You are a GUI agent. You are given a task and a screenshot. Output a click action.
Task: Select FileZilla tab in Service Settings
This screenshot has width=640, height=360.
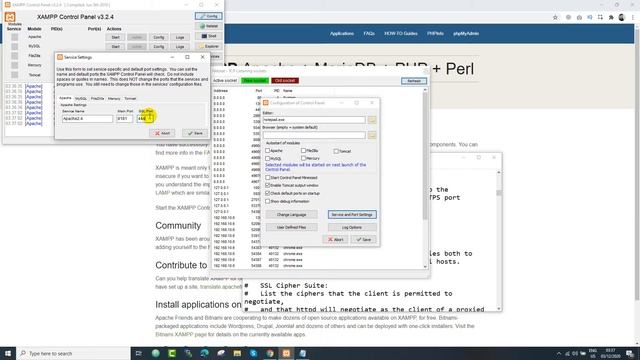click(98, 98)
